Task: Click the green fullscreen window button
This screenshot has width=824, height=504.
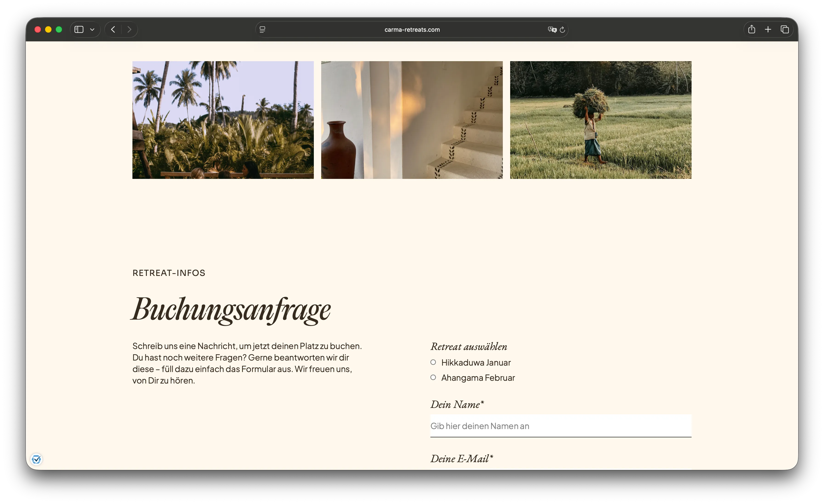Action: pyautogui.click(x=59, y=29)
